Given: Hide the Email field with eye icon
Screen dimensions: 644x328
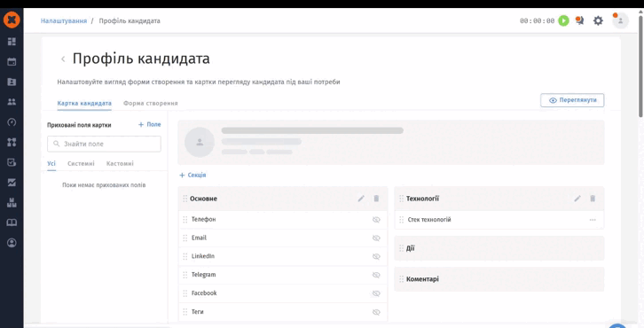Looking at the screenshot, I should coord(376,238).
